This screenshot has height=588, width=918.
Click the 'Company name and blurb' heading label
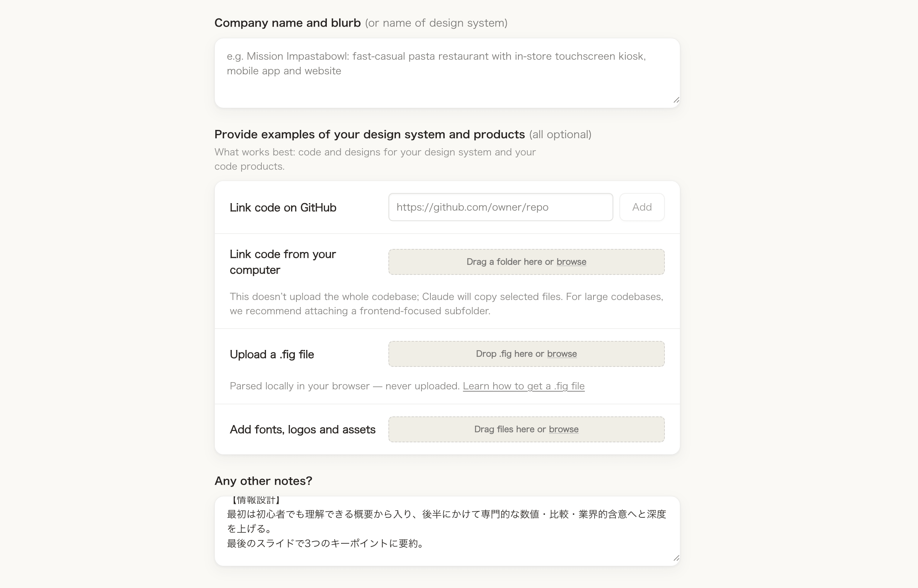(287, 23)
